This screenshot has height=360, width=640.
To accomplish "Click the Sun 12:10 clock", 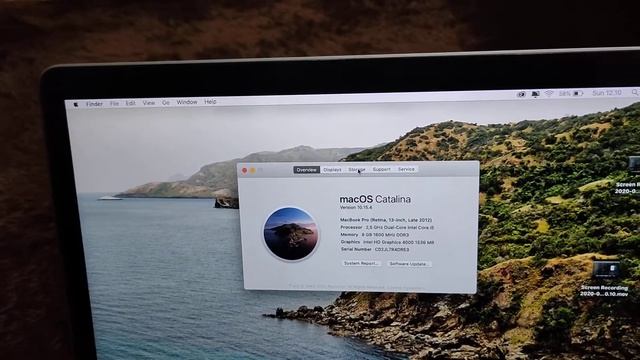I will coord(607,93).
